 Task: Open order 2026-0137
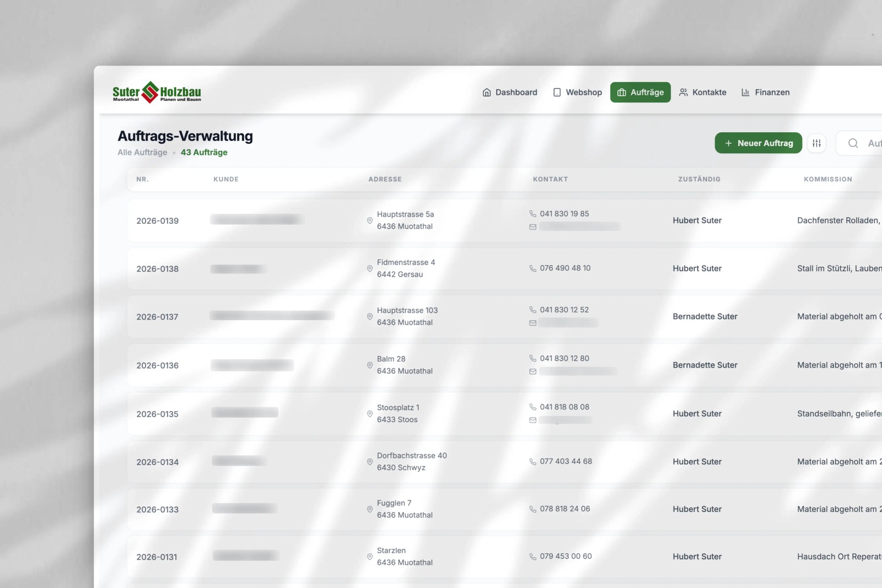(158, 317)
